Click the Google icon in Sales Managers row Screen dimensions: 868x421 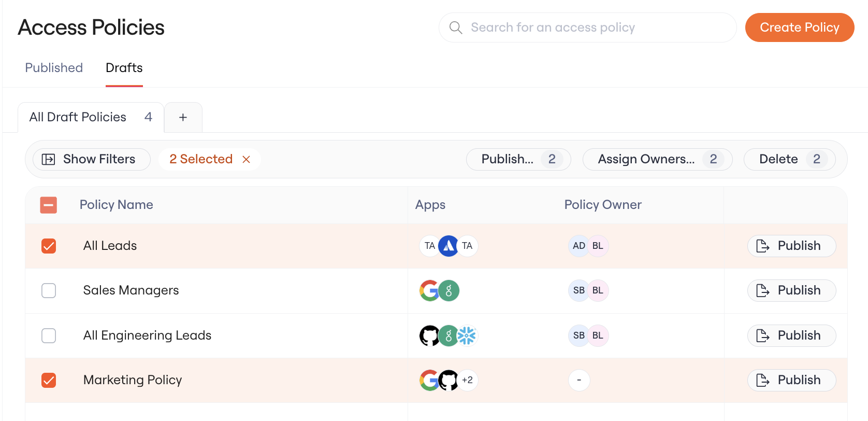[x=429, y=290]
